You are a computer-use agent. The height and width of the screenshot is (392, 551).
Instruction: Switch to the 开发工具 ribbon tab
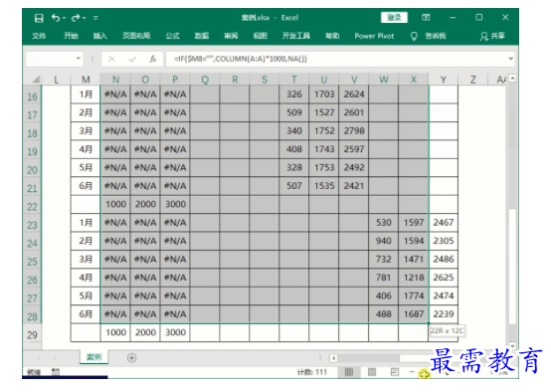(x=295, y=36)
